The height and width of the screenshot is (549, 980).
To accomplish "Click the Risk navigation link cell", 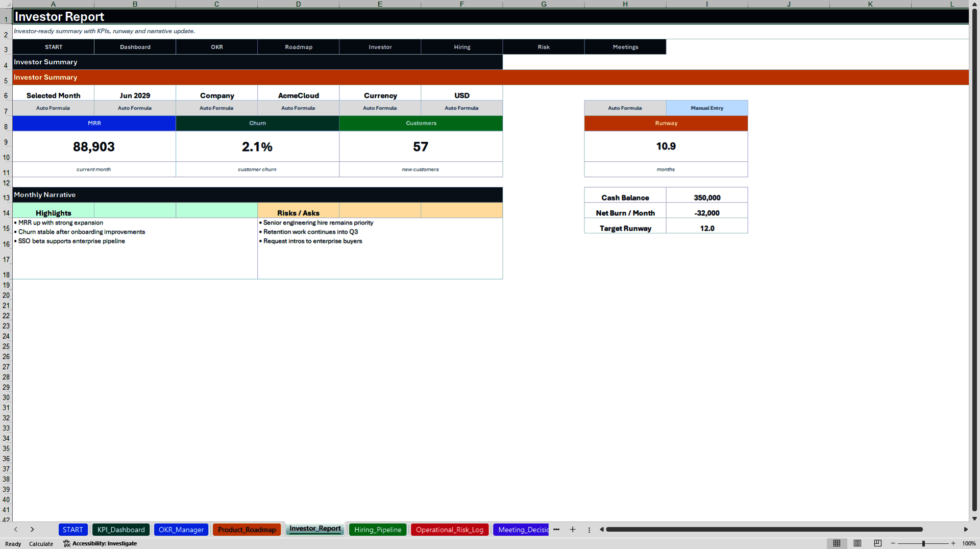I will point(544,47).
